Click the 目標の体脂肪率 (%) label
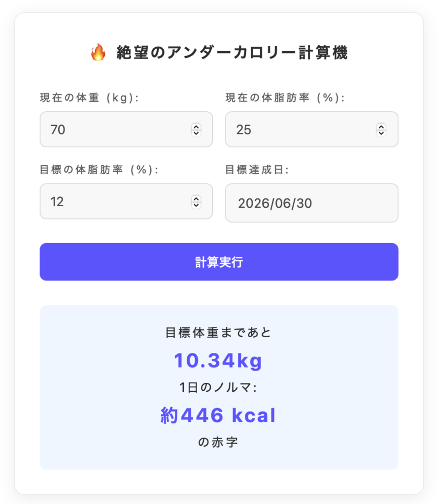Screen dimensions: 439x504 [x=100, y=170]
